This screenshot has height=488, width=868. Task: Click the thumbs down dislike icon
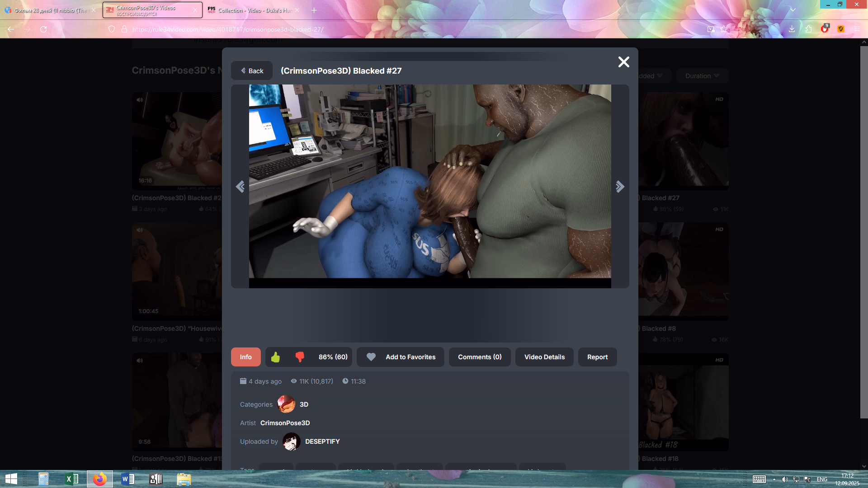(300, 357)
